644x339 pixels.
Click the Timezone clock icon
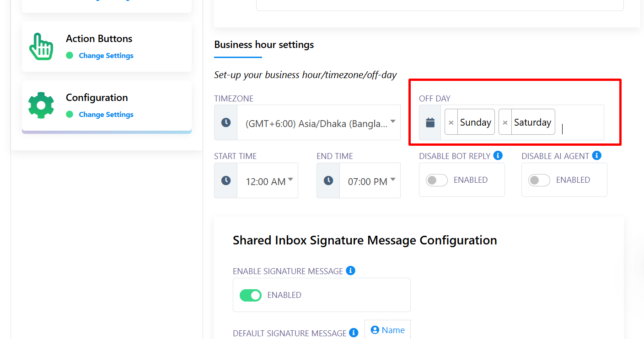pyautogui.click(x=226, y=122)
